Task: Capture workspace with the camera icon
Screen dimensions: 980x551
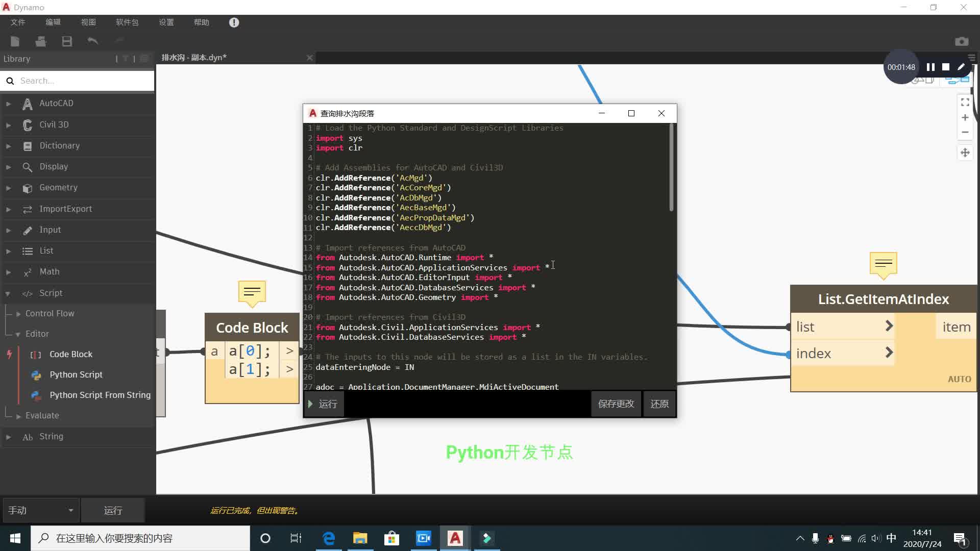Action: coord(962,41)
